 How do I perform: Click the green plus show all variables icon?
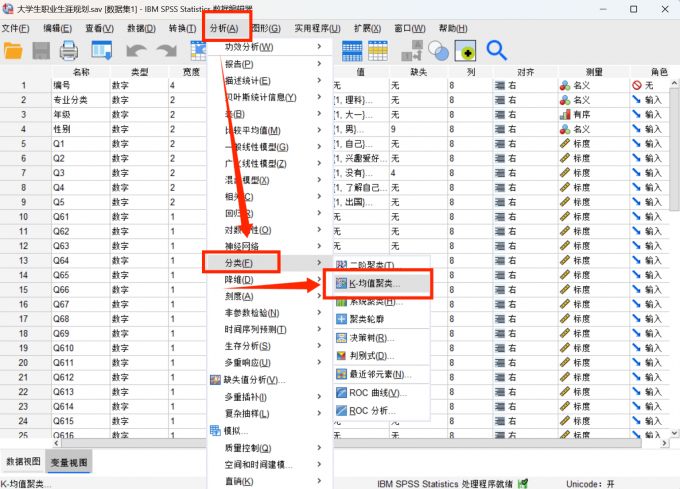pos(465,51)
